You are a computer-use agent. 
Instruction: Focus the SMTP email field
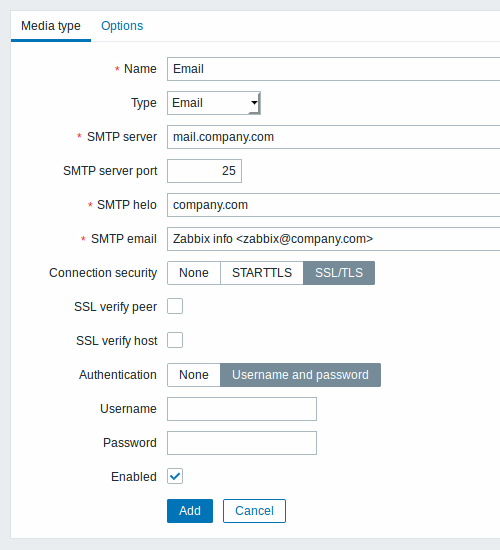334,239
